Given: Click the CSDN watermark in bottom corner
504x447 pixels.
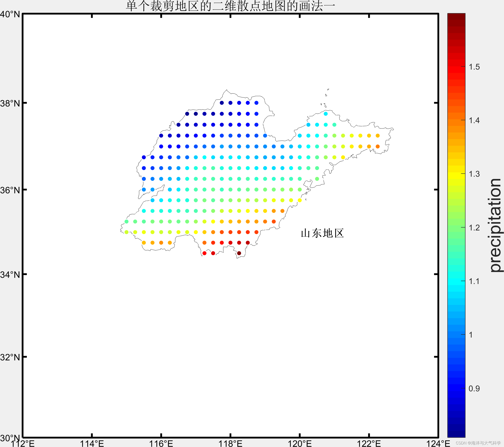Looking at the screenshot, I should tap(478, 443).
